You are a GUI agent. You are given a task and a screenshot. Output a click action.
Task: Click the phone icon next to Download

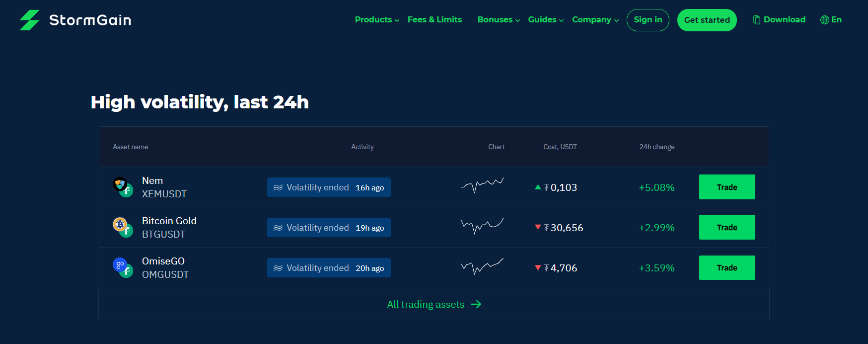(757, 20)
